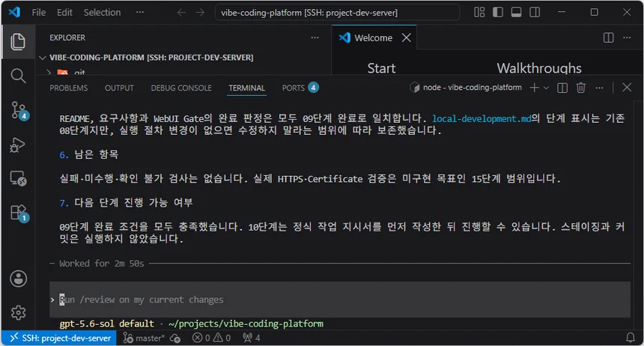
Task: Switch to the PROBLEMS tab
Action: 69,88
